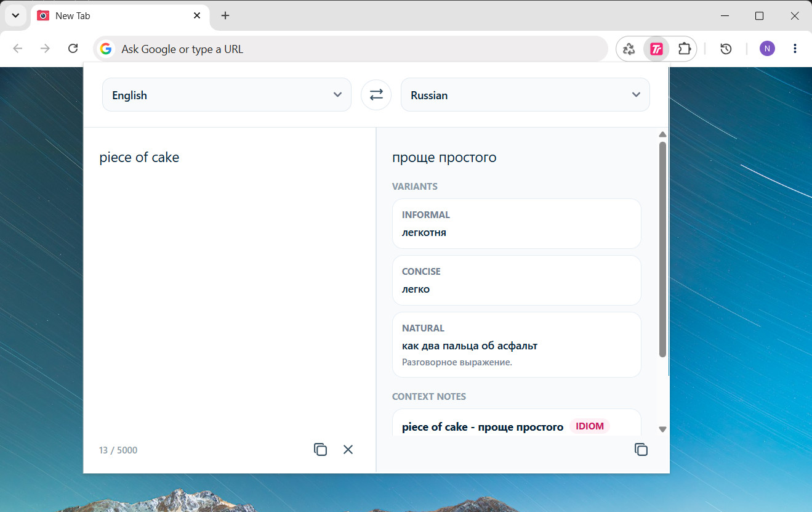Swap source and target languages
This screenshot has width=812, height=512.
pos(376,95)
